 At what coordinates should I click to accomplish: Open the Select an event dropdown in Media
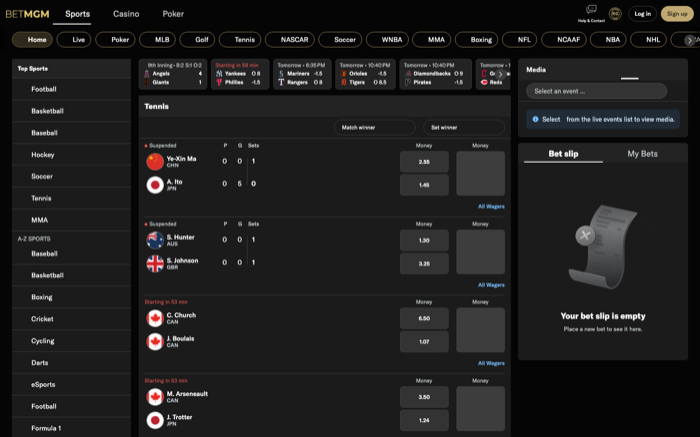[596, 91]
